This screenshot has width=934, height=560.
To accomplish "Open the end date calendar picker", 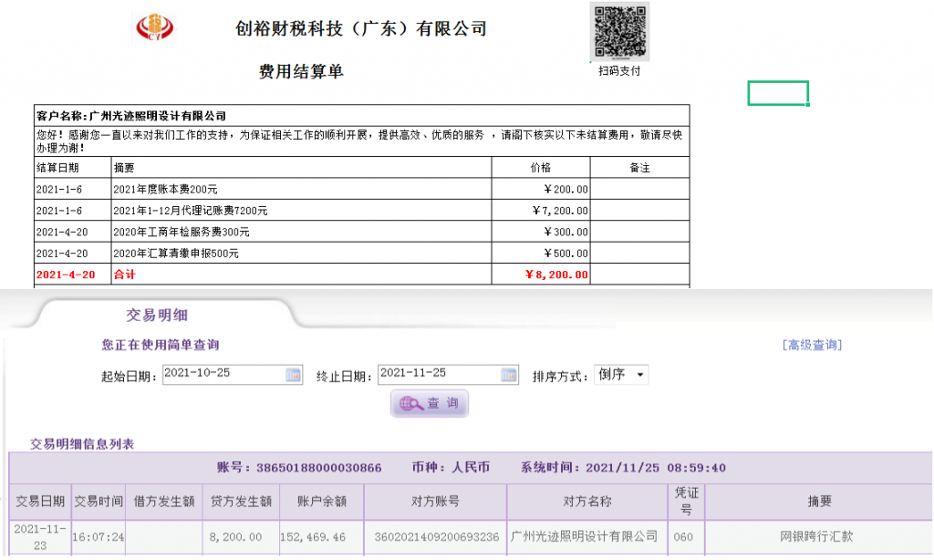I will [x=509, y=375].
